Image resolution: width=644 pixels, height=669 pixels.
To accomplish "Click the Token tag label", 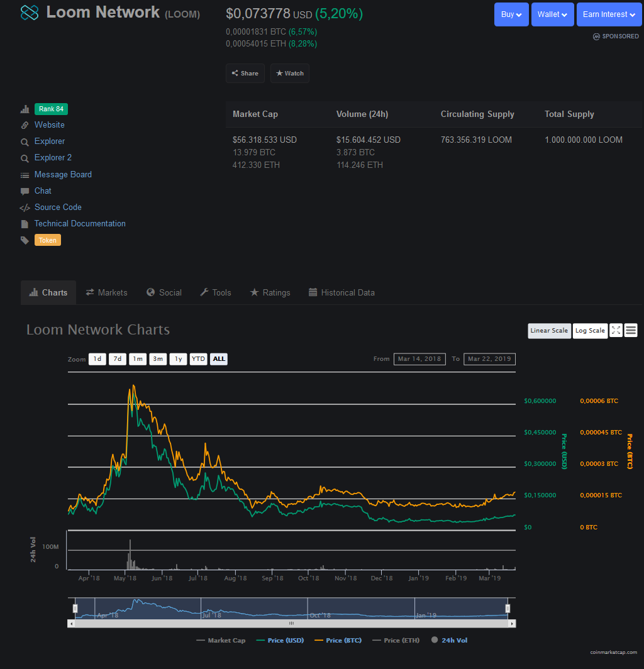I will point(48,240).
